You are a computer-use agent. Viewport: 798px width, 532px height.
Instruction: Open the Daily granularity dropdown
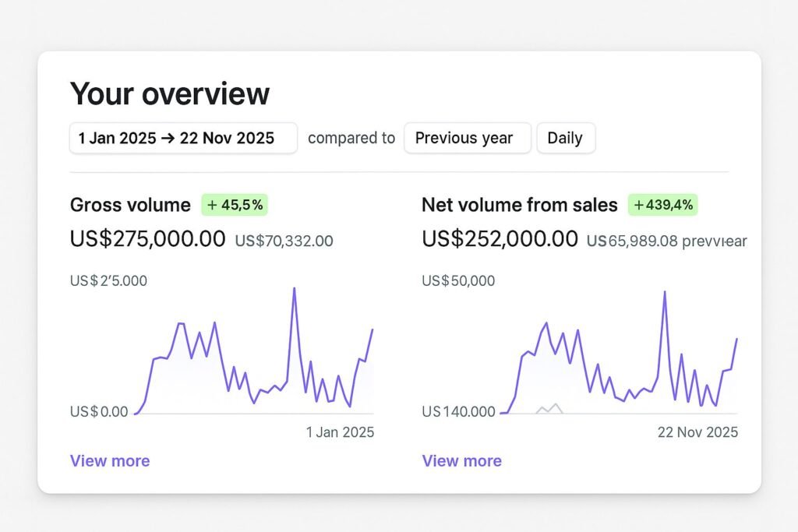click(x=565, y=139)
